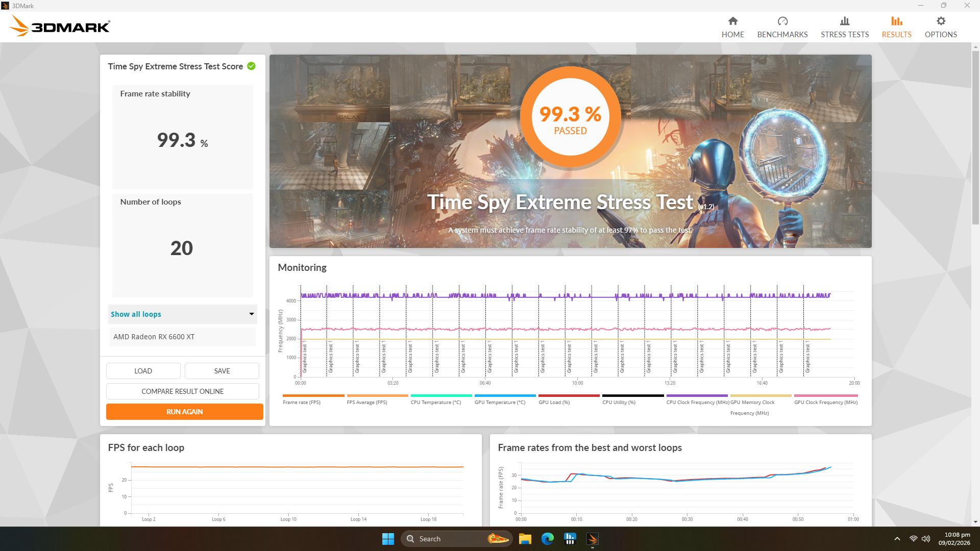Open Options gear icon
Screen dimensions: 980x551
point(941,21)
